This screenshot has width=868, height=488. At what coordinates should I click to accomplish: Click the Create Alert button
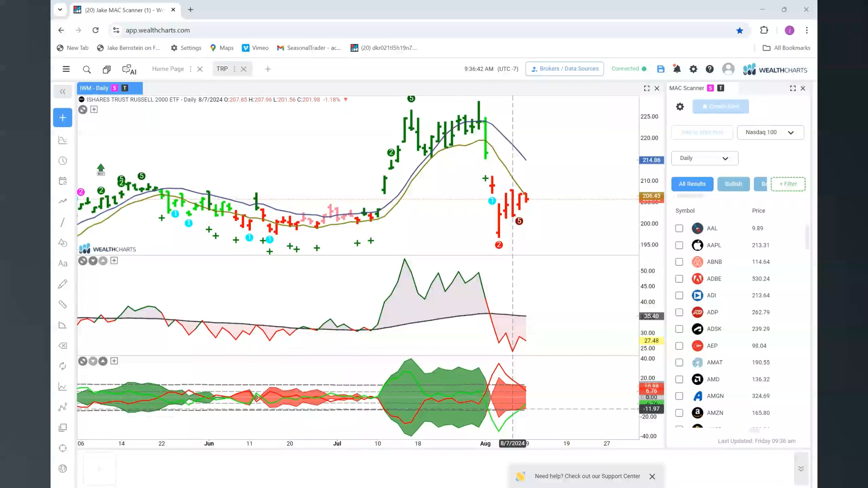(720, 107)
